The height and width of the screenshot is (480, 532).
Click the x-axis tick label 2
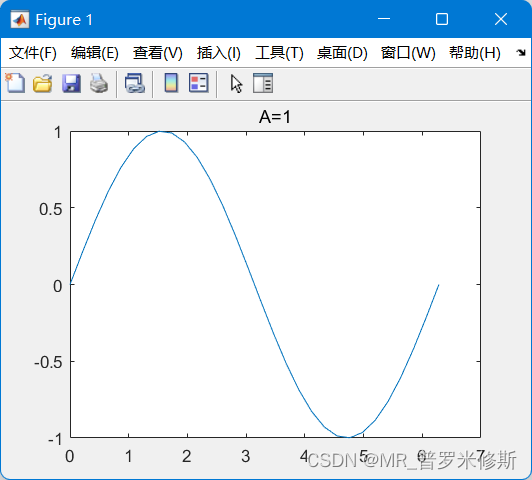point(187,456)
